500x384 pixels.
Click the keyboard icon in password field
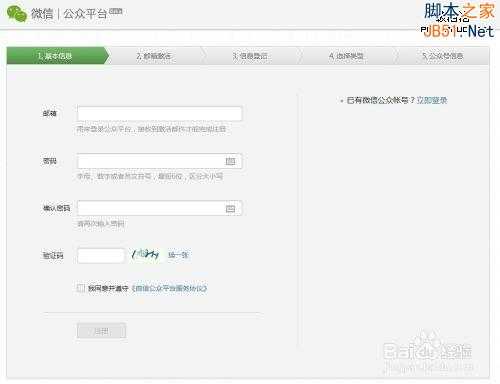[x=230, y=161]
